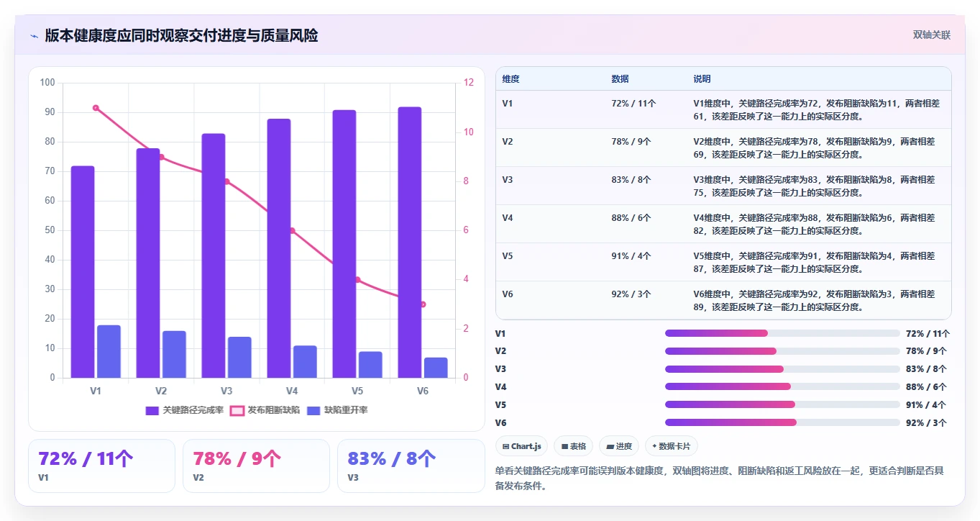This screenshot has height=521, width=980.
Task: Click the progress list value 92% / 3个
Action: (x=926, y=422)
